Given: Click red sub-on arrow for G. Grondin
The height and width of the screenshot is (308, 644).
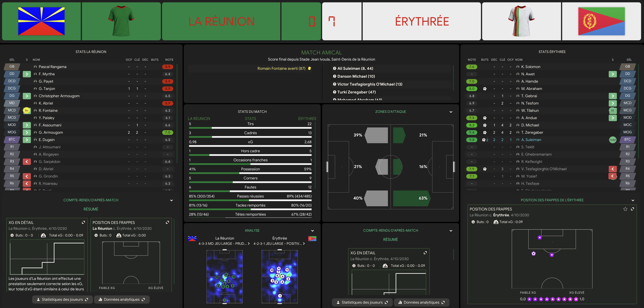Looking at the screenshot, I should [27, 176].
